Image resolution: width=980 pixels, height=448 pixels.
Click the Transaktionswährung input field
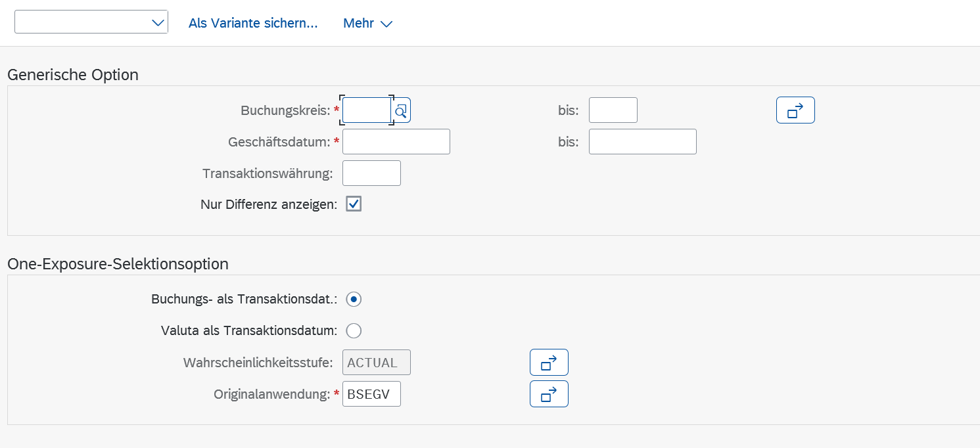point(371,173)
